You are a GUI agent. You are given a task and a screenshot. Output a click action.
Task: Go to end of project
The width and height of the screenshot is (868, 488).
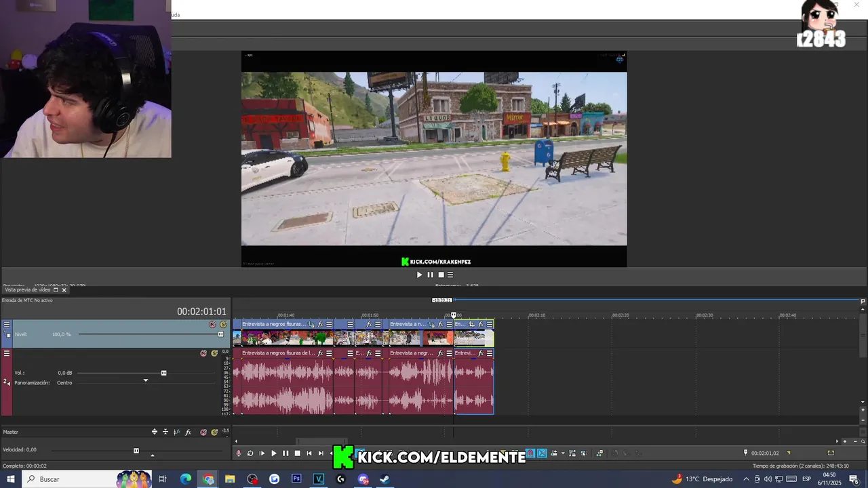click(321, 453)
